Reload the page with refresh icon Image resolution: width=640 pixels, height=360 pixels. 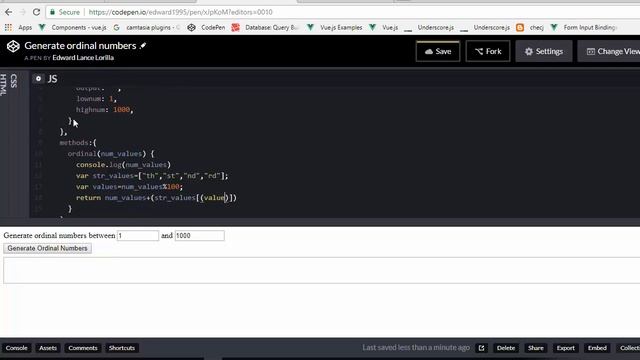click(x=36, y=12)
